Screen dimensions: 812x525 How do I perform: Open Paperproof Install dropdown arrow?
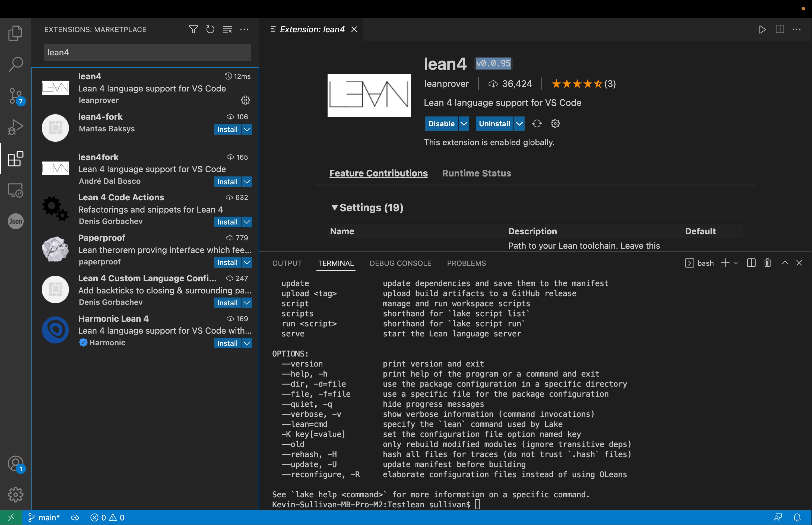247,262
